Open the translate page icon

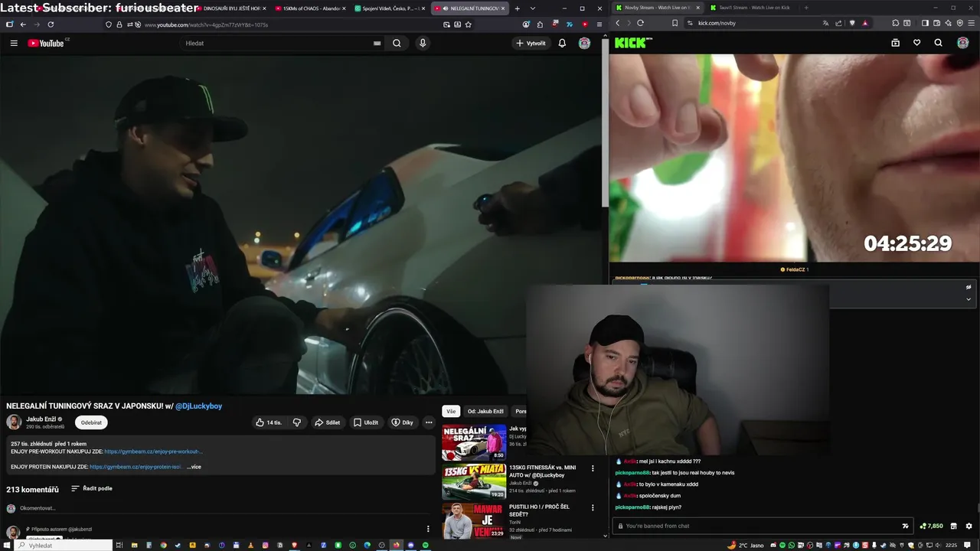(825, 23)
